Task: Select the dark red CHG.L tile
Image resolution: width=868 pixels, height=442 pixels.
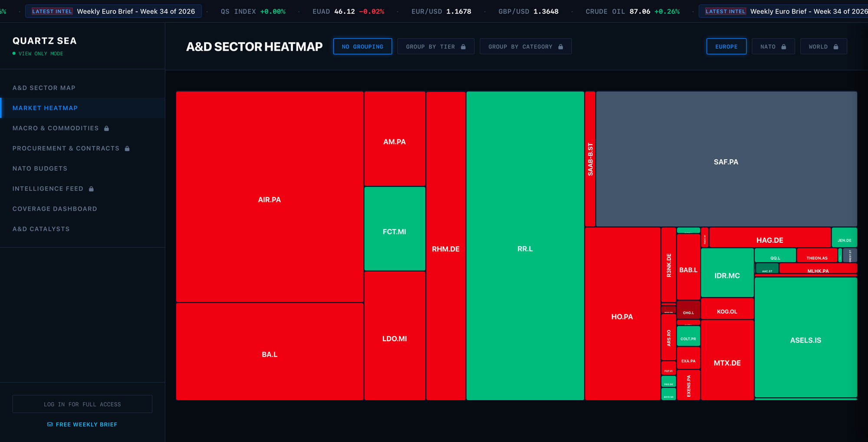Action: point(688,310)
